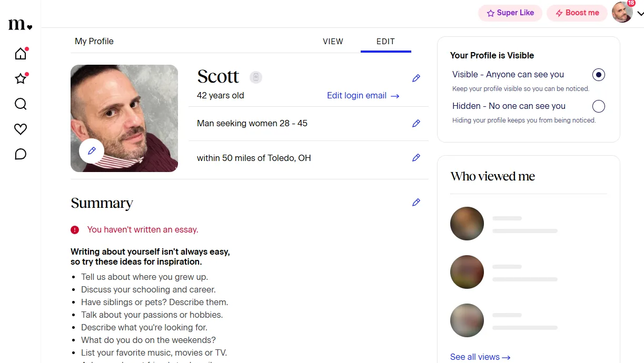This screenshot has width=644, height=363.
Task: Click the Boost me button
Action: [577, 13]
